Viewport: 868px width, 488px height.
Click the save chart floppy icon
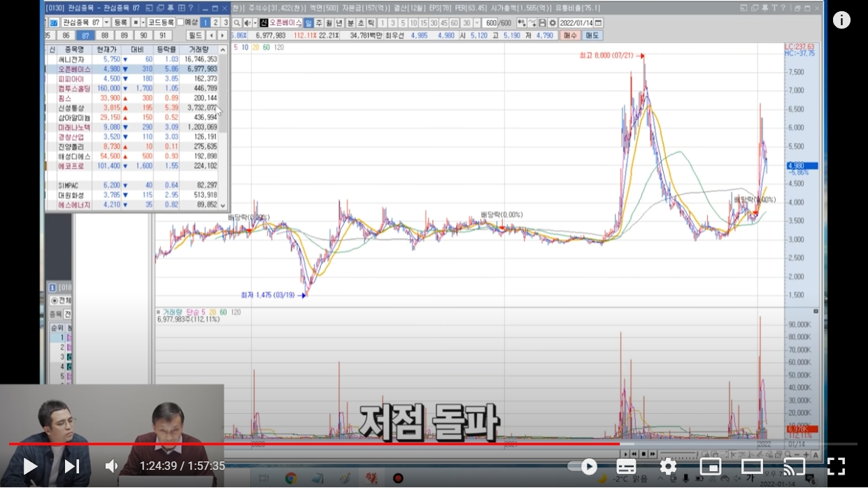542,23
